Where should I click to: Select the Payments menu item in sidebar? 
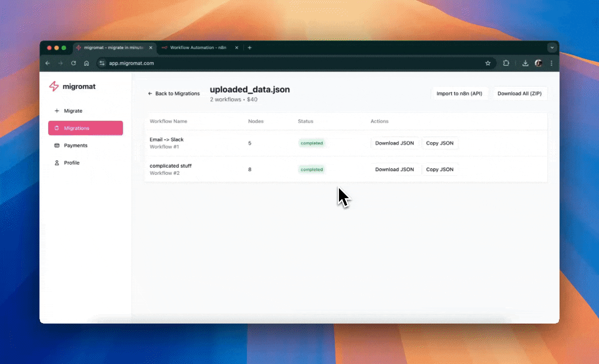76,145
